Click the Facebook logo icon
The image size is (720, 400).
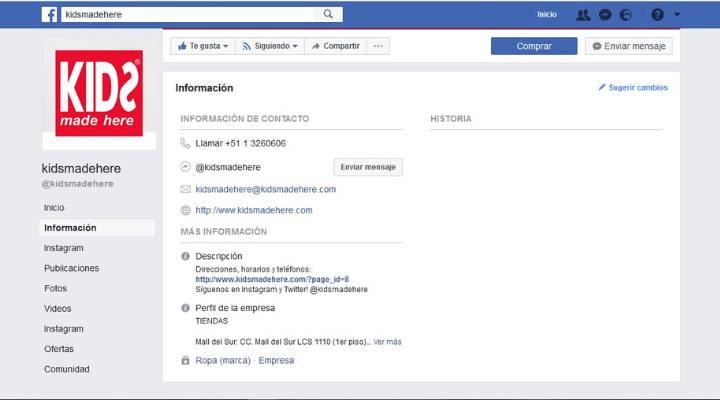point(49,14)
